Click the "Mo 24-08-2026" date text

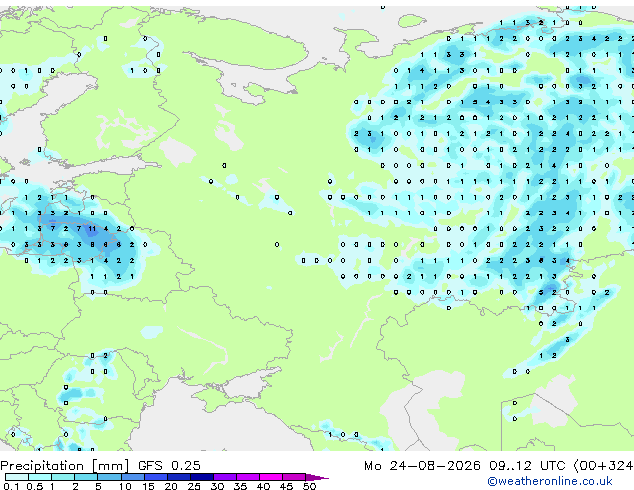422,466
